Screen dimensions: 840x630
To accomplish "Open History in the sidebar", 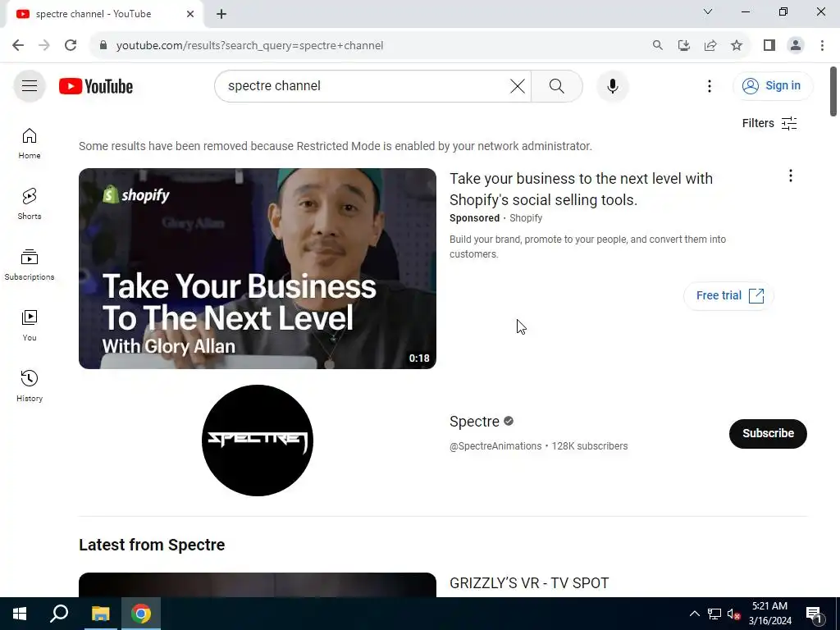I will (x=30, y=386).
